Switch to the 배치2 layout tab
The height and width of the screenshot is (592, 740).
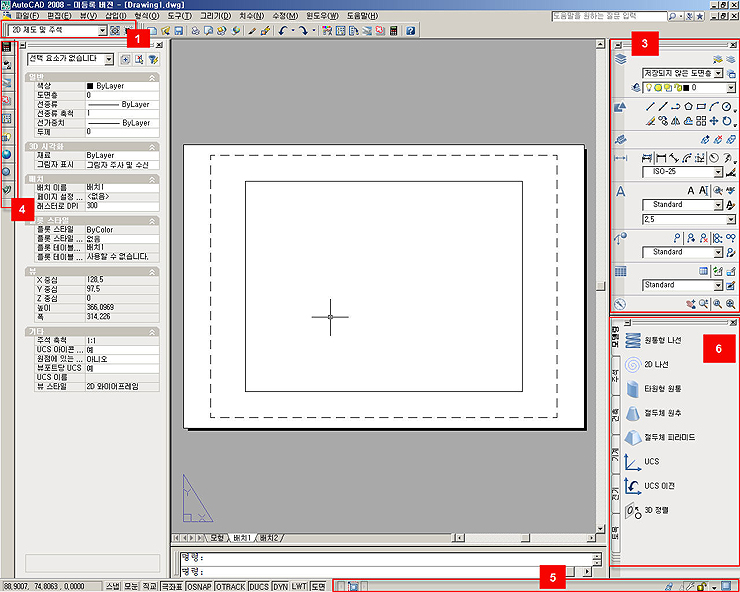(x=269, y=538)
